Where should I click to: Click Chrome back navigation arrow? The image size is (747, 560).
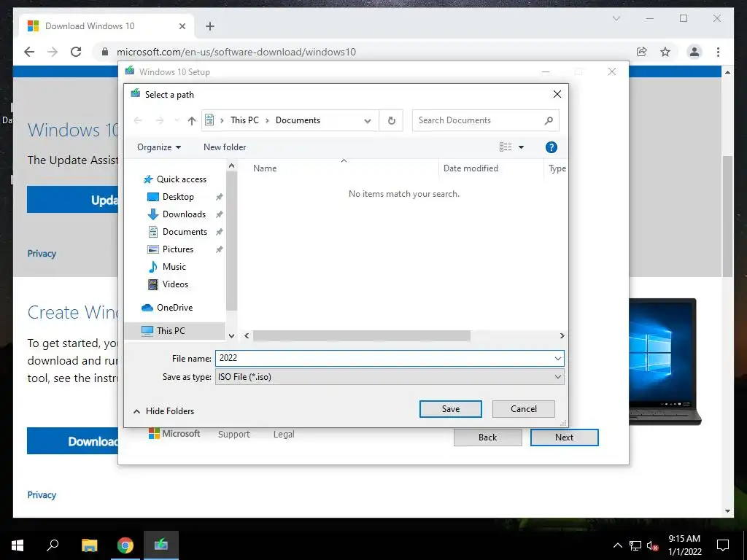tap(29, 52)
